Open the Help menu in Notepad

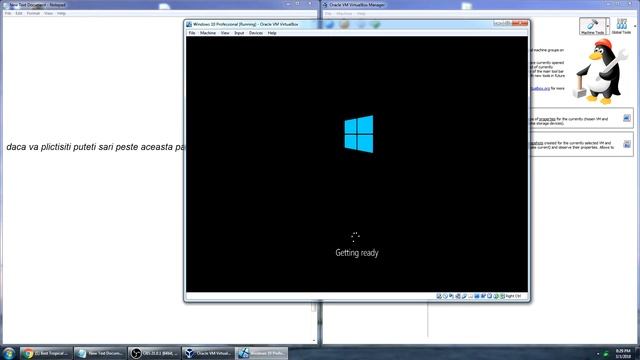(x=61, y=13)
